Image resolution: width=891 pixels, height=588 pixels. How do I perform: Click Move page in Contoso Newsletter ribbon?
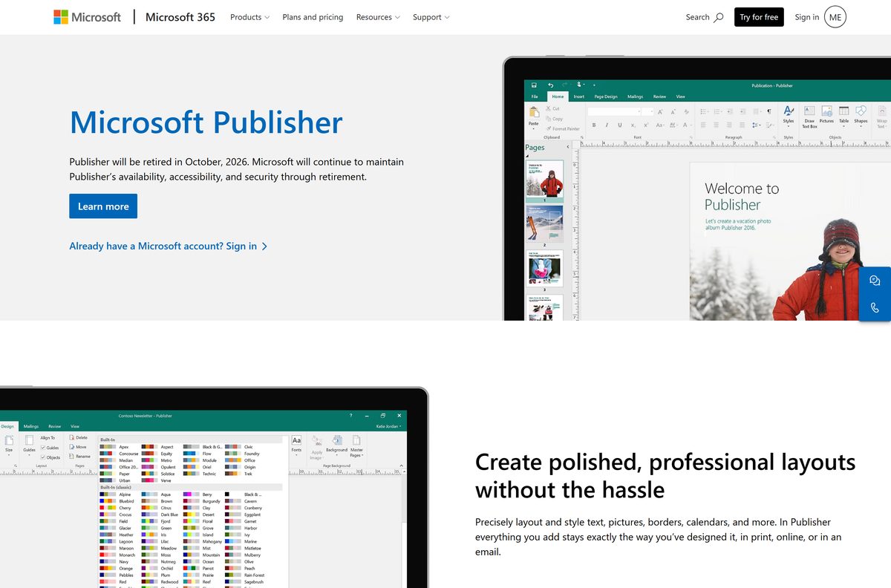(77, 447)
